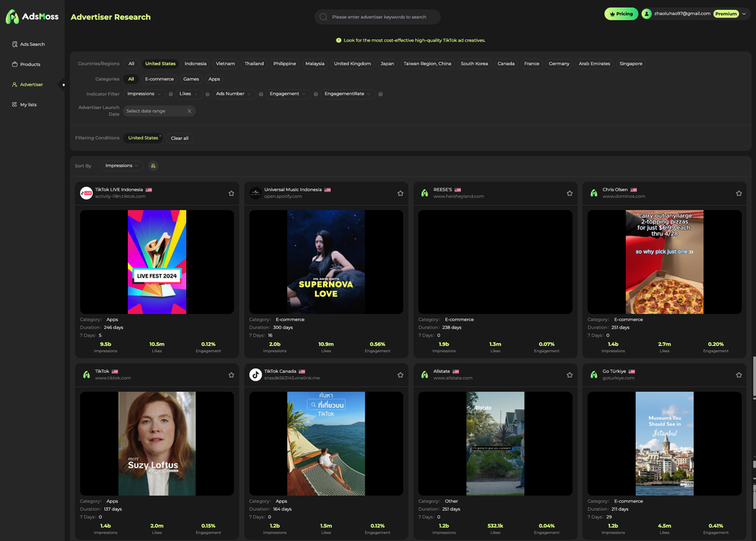Clear the date range with X icon
This screenshot has height=541, width=756.
coord(189,111)
